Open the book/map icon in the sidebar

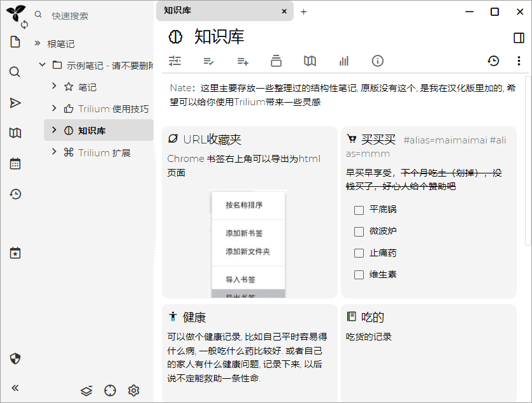(x=15, y=133)
